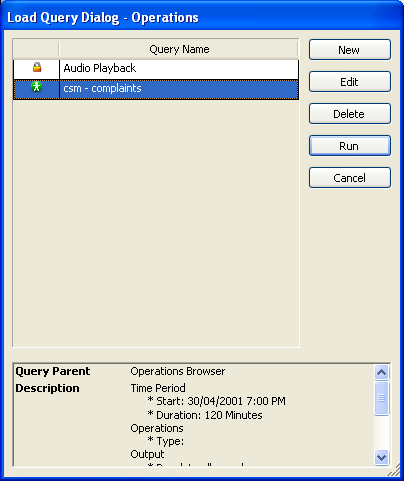Viewport: 404px width, 481px height.
Task: Open the selected query with Edit
Action: [x=350, y=82]
